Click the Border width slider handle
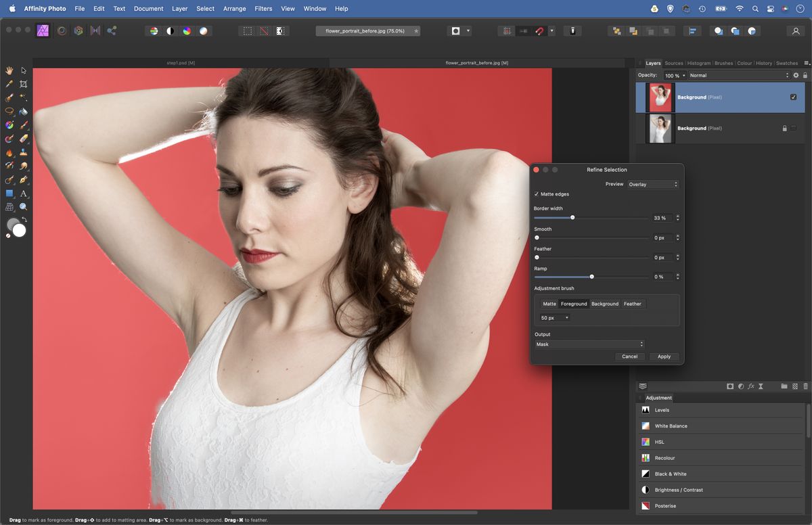This screenshot has width=812, height=525. (572, 218)
